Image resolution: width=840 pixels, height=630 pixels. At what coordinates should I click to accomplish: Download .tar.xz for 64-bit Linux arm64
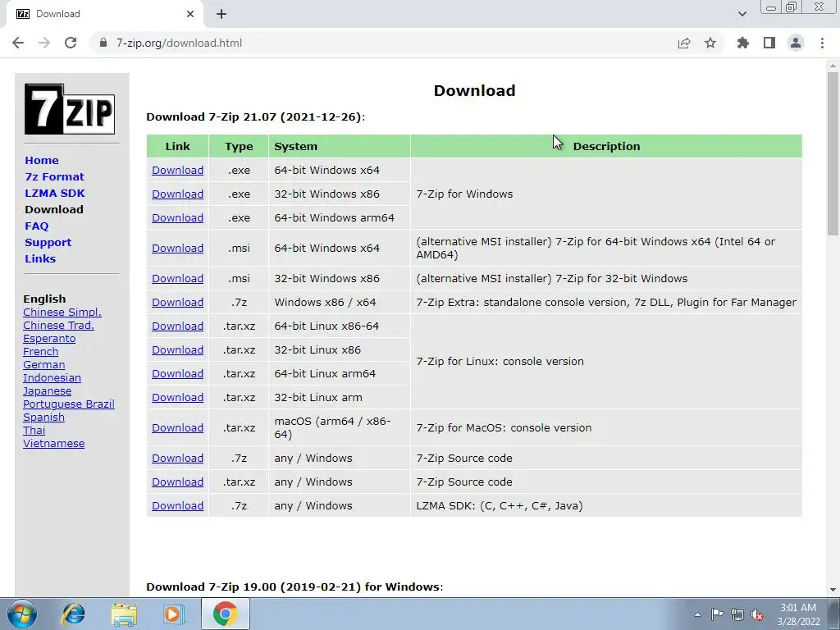click(x=177, y=374)
